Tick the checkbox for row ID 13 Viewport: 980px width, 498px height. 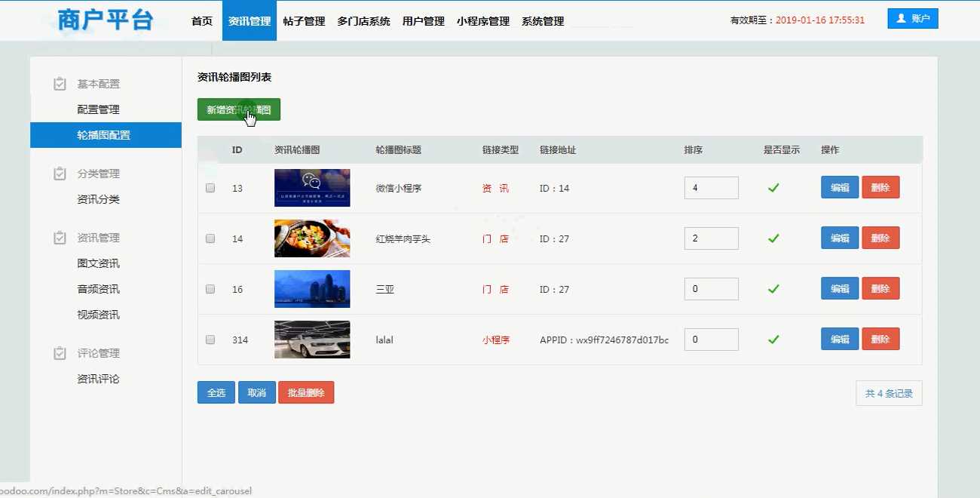210,188
